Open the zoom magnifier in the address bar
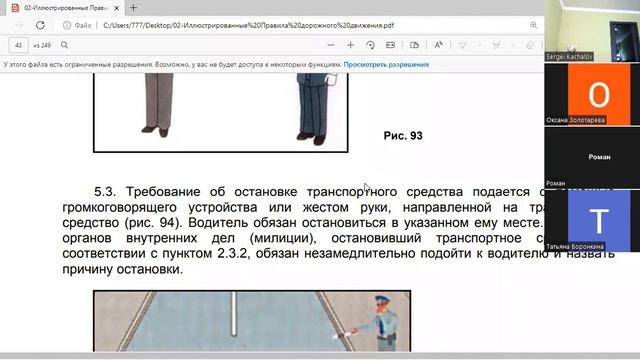640x360 pixels. tap(533, 25)
